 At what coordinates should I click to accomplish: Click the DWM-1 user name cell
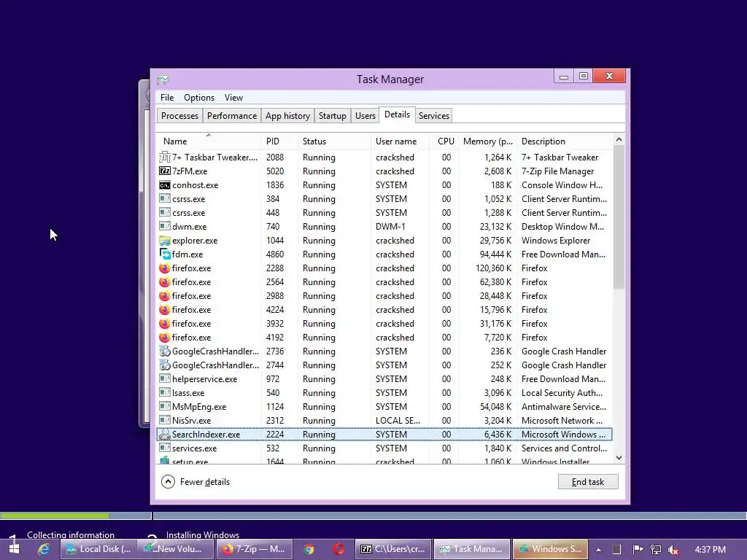click(390, 227)
